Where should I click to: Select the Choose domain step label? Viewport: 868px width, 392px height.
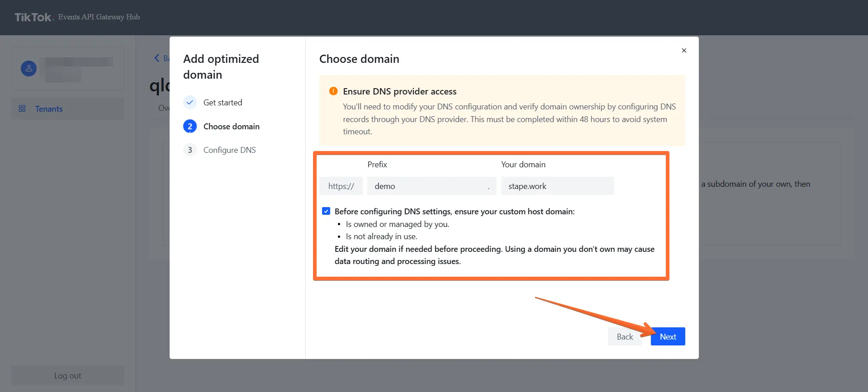[232, 127]
